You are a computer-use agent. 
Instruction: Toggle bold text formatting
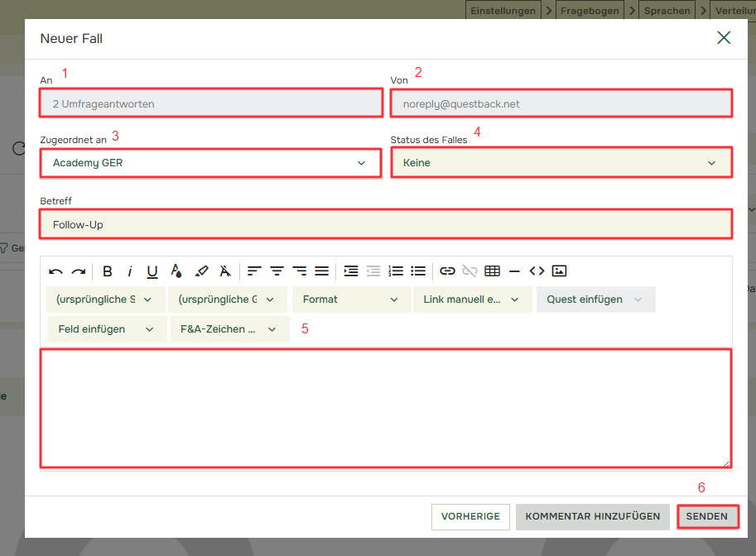(108, 271)
